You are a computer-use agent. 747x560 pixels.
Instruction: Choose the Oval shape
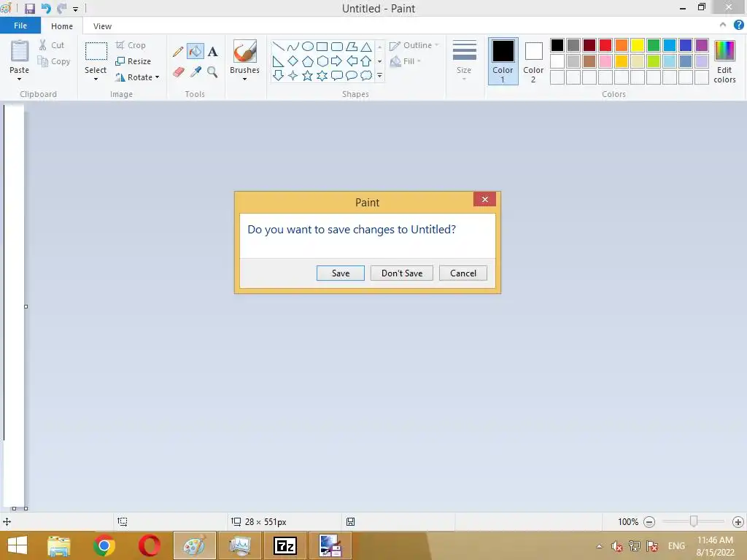(308, 47)
